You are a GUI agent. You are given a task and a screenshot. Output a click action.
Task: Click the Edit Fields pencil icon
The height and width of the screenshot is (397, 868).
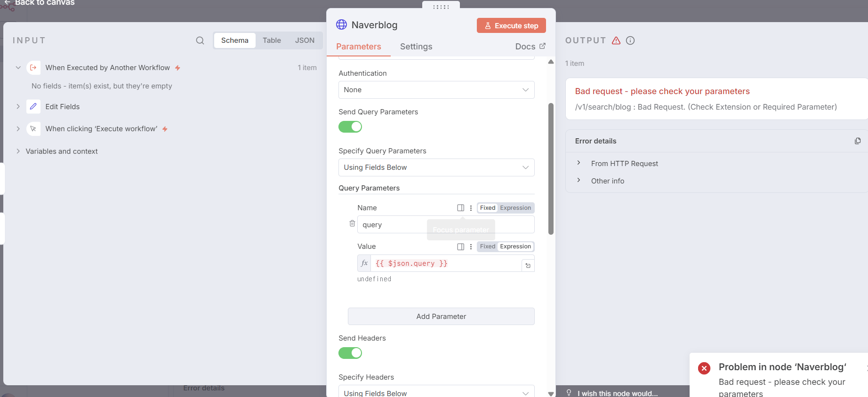[33, 107]
